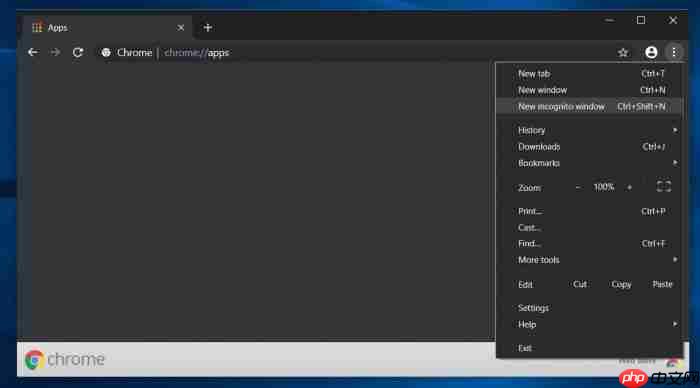Toggle fullscreen icon in Zoom row
700x388 pixels.
(664, 187)
